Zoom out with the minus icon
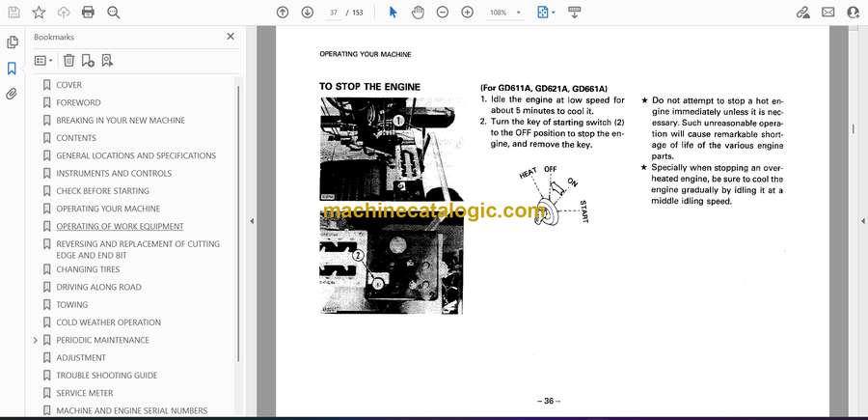 click(443, 13)
